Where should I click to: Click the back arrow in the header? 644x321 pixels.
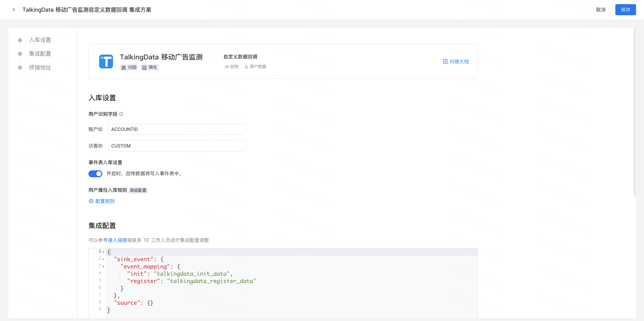pos(13,9)
